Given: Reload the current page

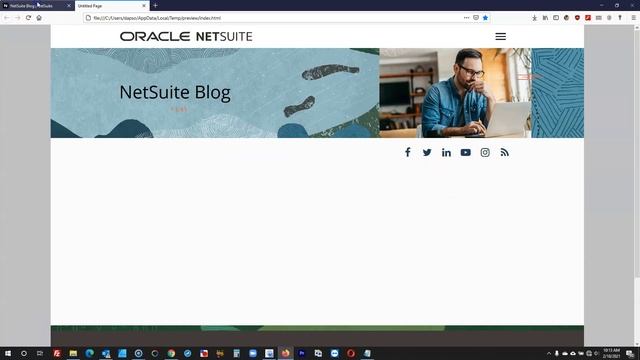Looking at the screenshot, I should click(28, 18).
